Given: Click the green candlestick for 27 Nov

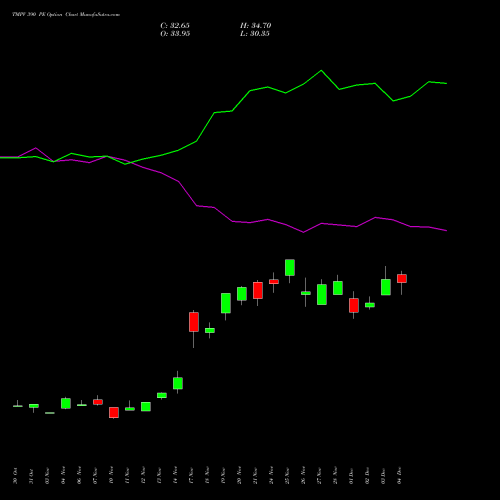Looking at the screenshot, I should tap(322, 294).
